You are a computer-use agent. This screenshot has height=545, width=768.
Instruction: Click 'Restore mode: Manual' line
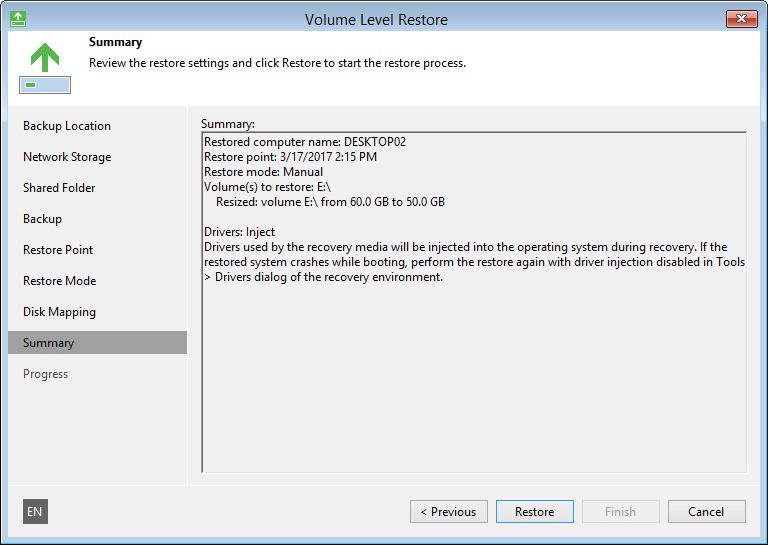pos(263,172)
